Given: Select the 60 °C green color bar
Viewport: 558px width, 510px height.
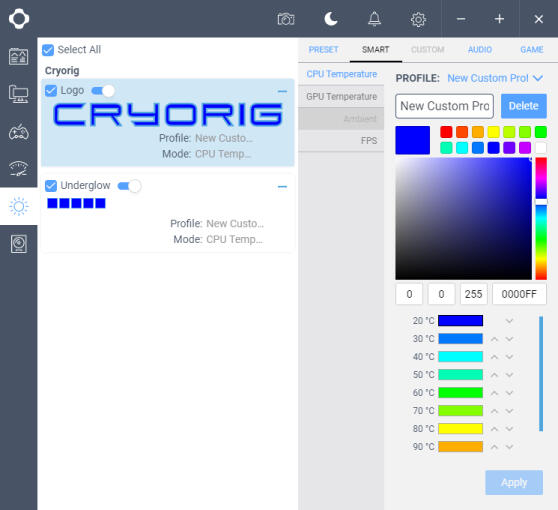Looking at the screenshot, I should (460, 393).
